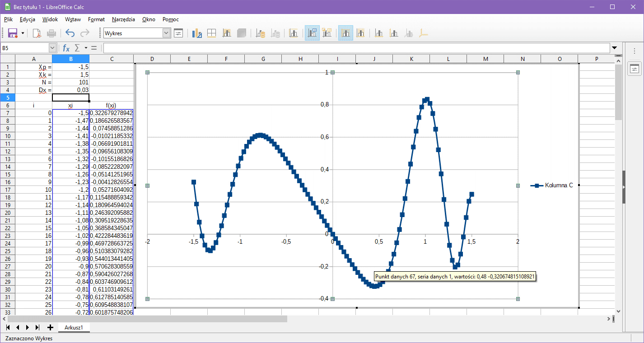Image resolution: width=644 pixels, height=343 pixels.
Task: Click the Save document icon
Action: click(x=12, y=33)
